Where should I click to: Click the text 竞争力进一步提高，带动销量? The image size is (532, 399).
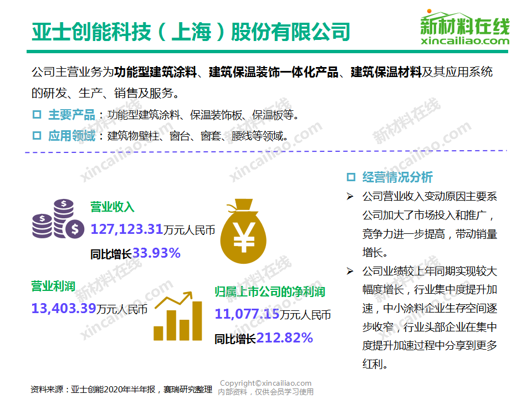tap(429, 234)
